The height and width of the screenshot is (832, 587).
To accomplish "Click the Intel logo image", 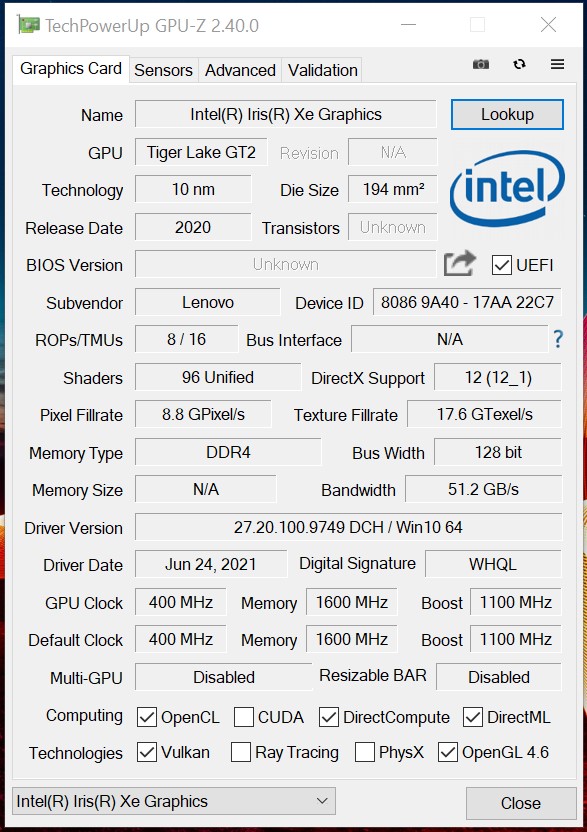I will tap(507, 189).
